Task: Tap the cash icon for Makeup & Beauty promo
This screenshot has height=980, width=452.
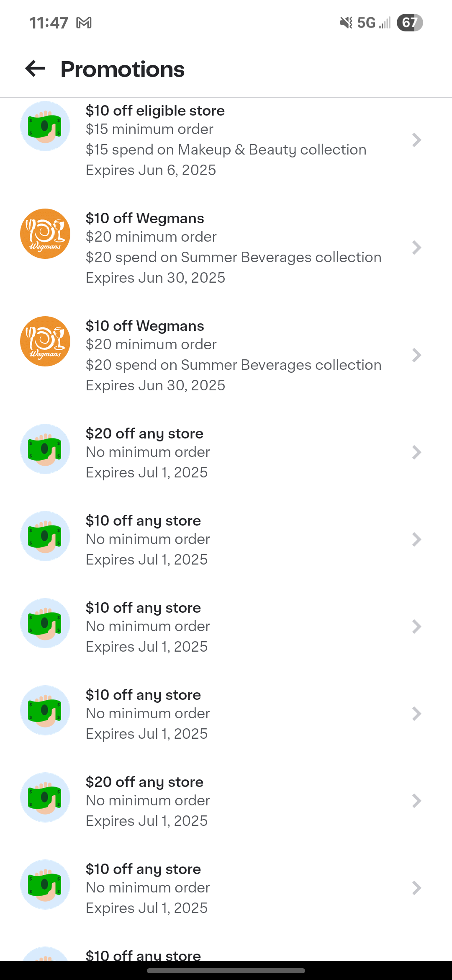Action: click(x=45, y=126)
